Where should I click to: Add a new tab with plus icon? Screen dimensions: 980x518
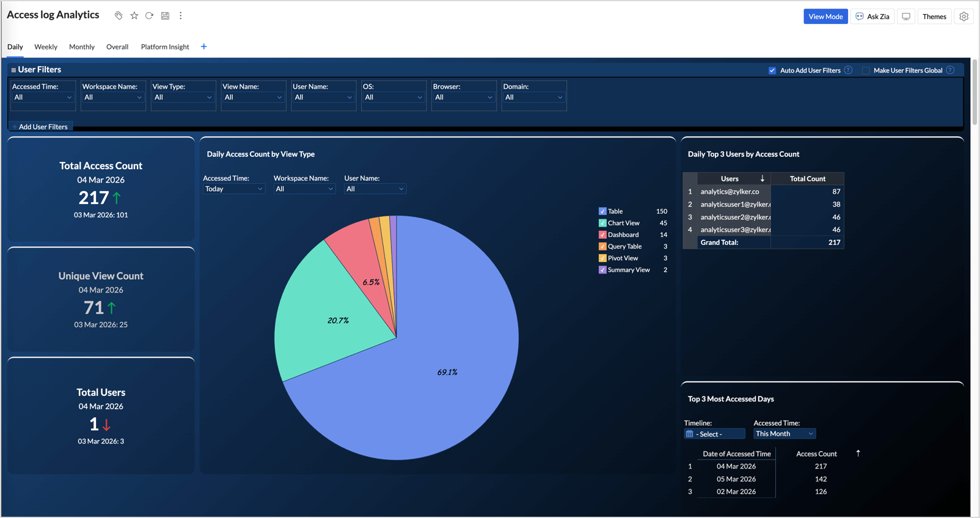click(x=204, y=46)
